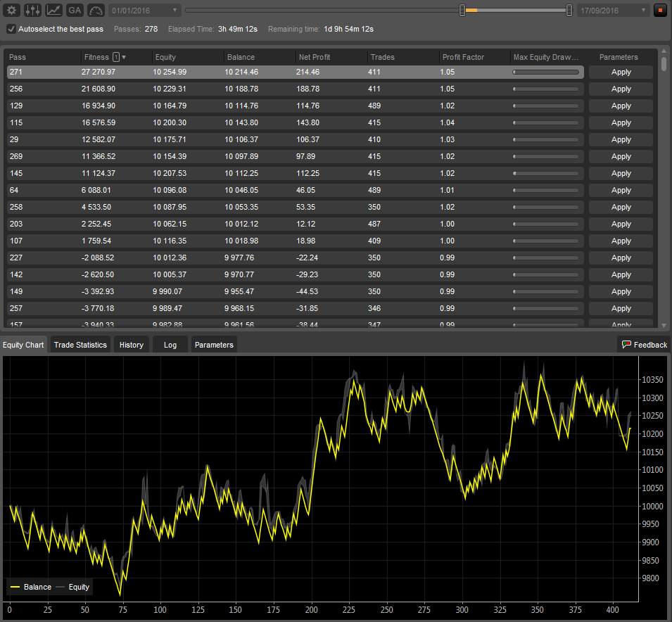Open the Log tab
This screenshot has width=672, height=622.
click(x=170, y=345)
